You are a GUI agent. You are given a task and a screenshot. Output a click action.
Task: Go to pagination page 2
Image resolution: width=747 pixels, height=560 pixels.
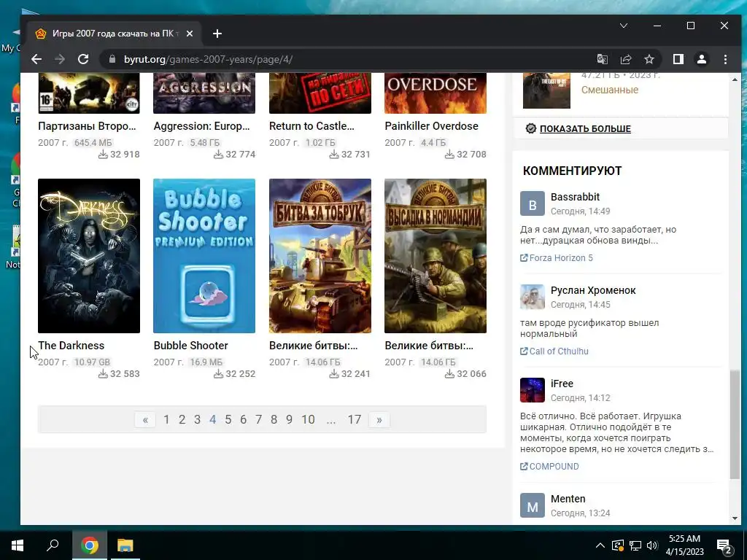tap(182, 419)
